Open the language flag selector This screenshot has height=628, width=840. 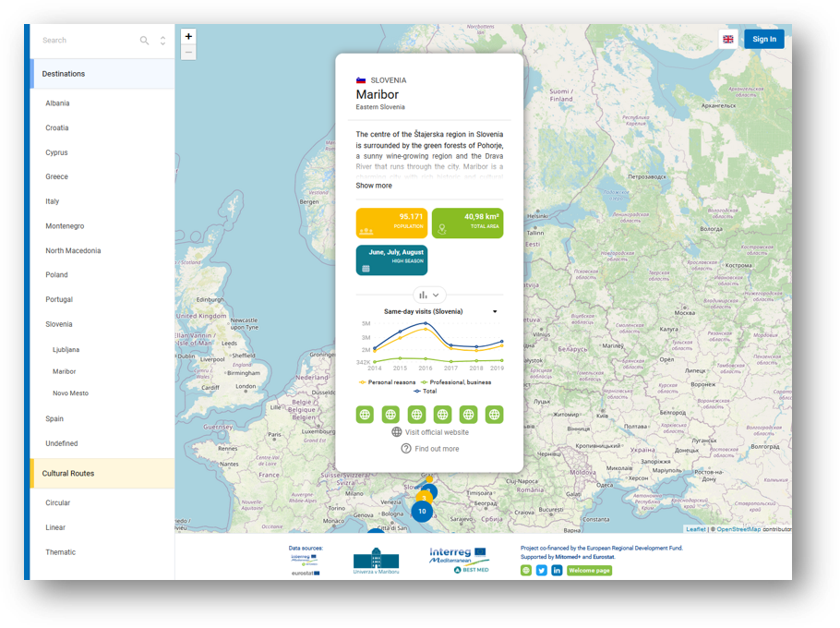tap(728, 39)
